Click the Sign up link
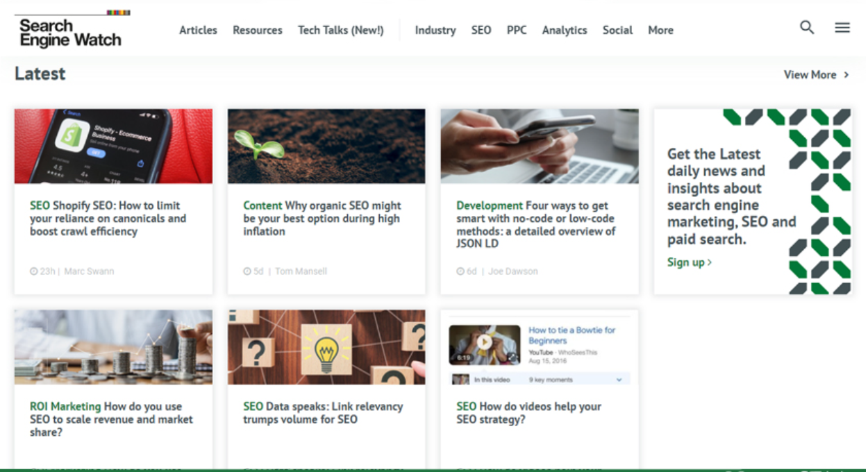The height and width of the screenshot is (472, 868). [x=686, y=262]
